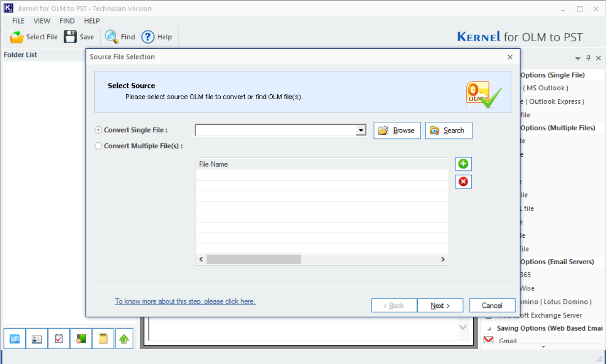Viewport: 606px width, 364px height.
Task: Click the file list scroll right arrow
Action: click(x=443, y=259)
